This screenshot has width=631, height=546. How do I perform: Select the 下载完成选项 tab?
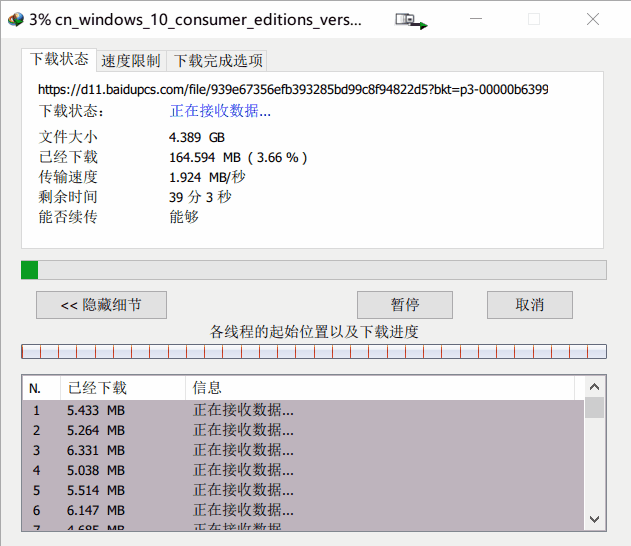tap(218, 61)
